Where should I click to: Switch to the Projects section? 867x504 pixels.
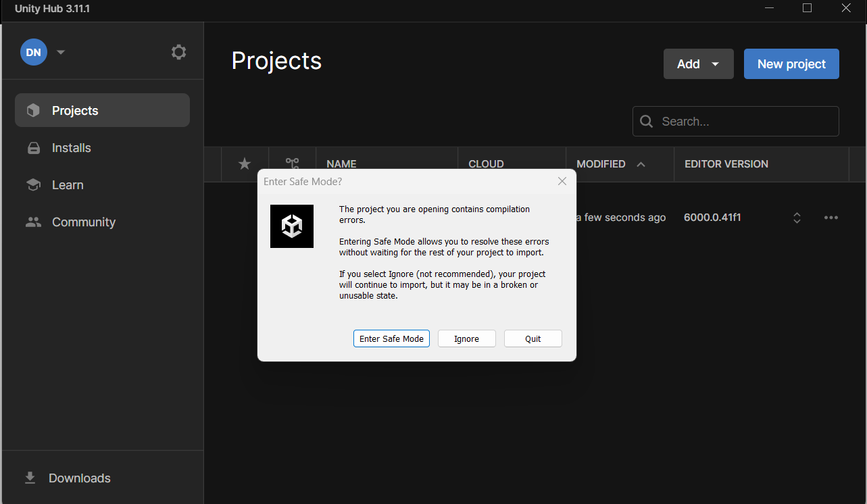(74, 110)
